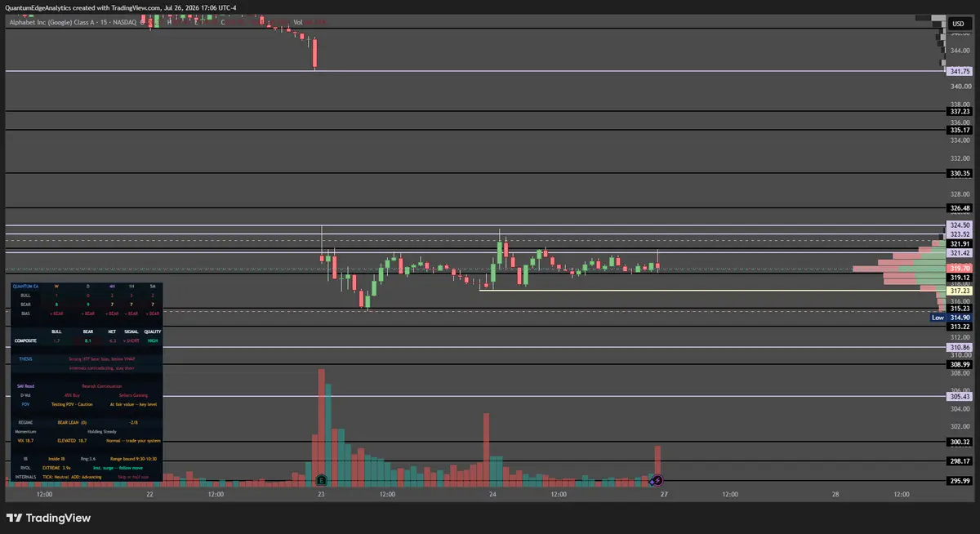Click the Sellers Gaining cell
Image resolution: width=980 pixels, height=534 pixels.
(x=133, y=395)
